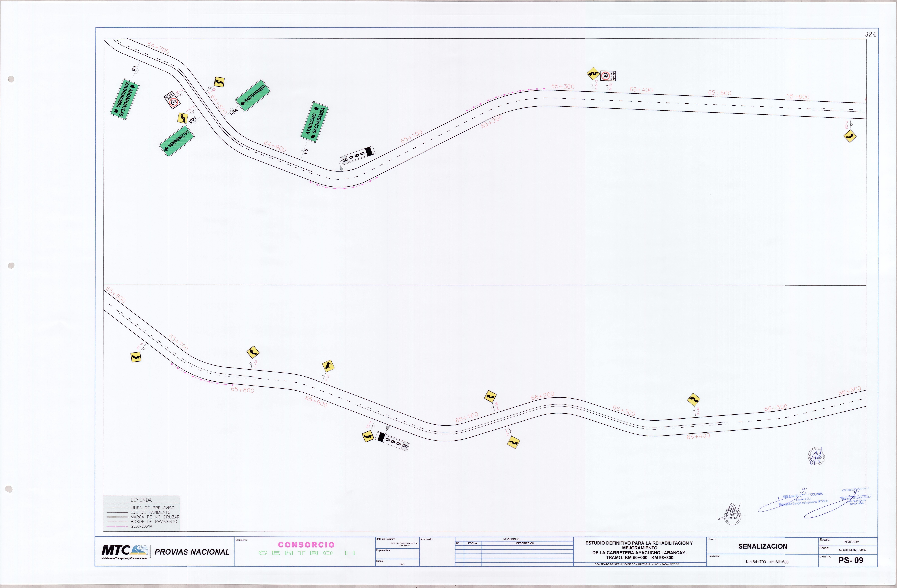Image resolution: width=897 pixels, height=588 pixels.
Task: Click station label 65+500
Action: coord(719,93)
